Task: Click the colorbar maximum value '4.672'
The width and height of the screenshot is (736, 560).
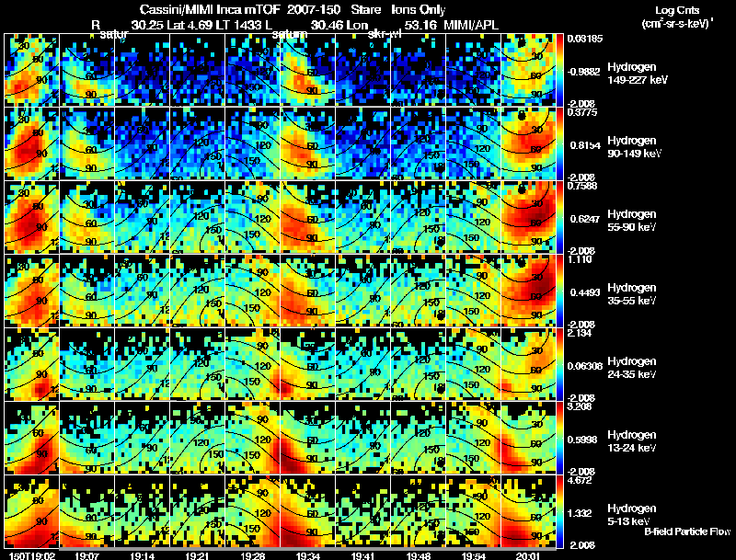Action: [x=580, y=480]
